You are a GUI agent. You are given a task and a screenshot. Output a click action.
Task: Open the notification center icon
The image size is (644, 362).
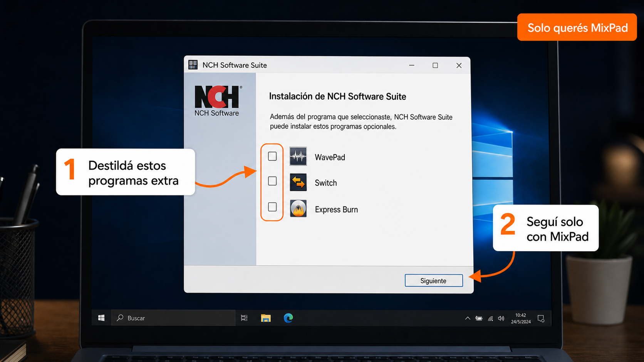pos(541,319)
